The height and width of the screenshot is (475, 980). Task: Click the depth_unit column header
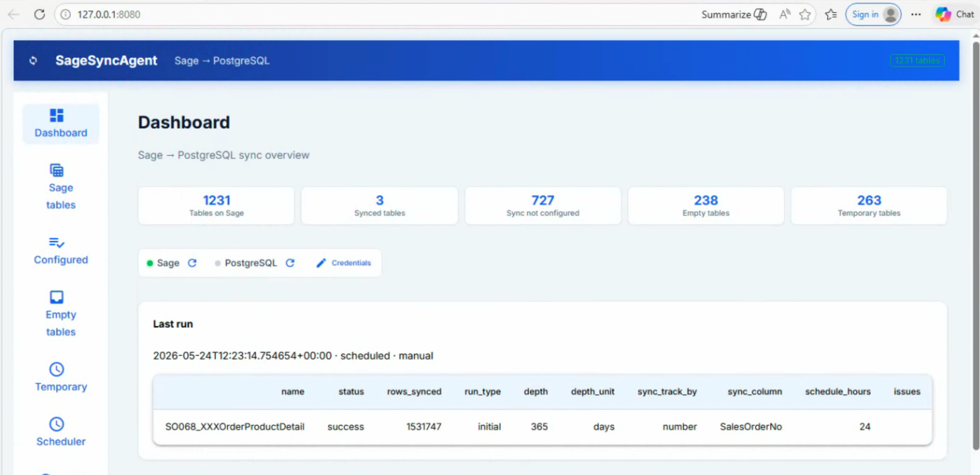[x=592, y=391]
